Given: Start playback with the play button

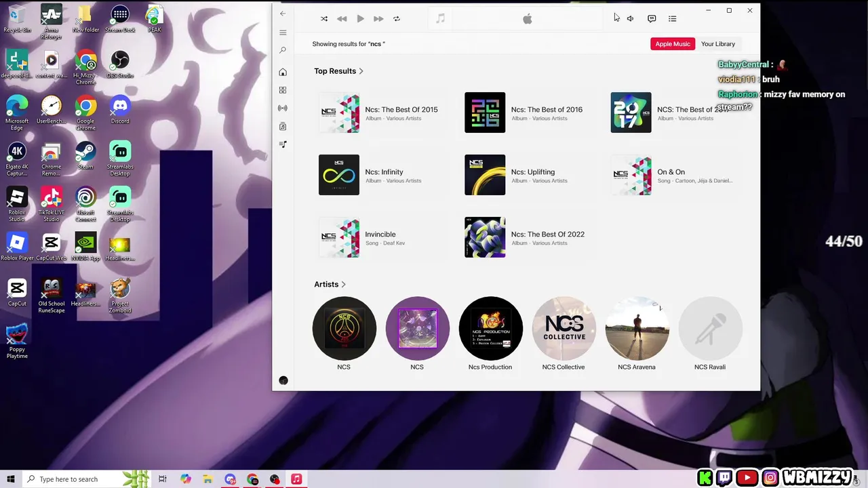Looking at the screenshot, I should point(360,19).
